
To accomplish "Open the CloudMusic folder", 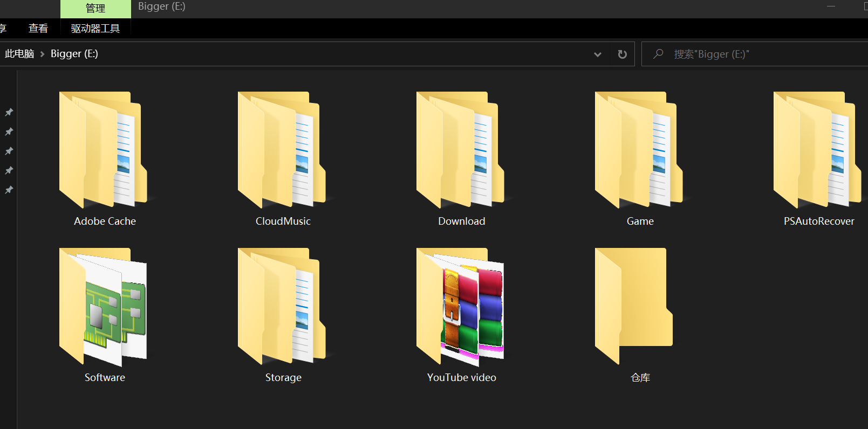I will click(x=281, y=151).
